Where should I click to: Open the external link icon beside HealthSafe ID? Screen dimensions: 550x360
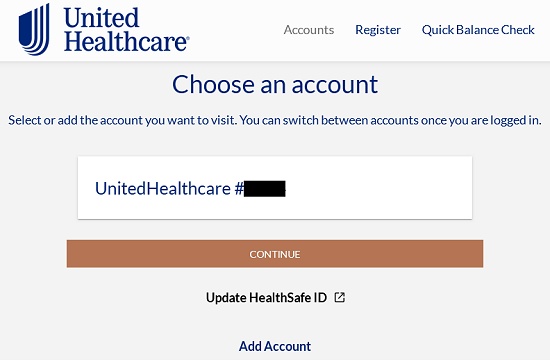340,298
